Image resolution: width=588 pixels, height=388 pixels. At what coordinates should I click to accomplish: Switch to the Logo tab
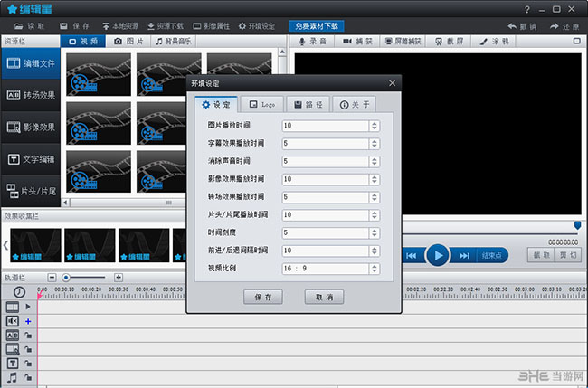pyautogui.click(x=263, y=104)
